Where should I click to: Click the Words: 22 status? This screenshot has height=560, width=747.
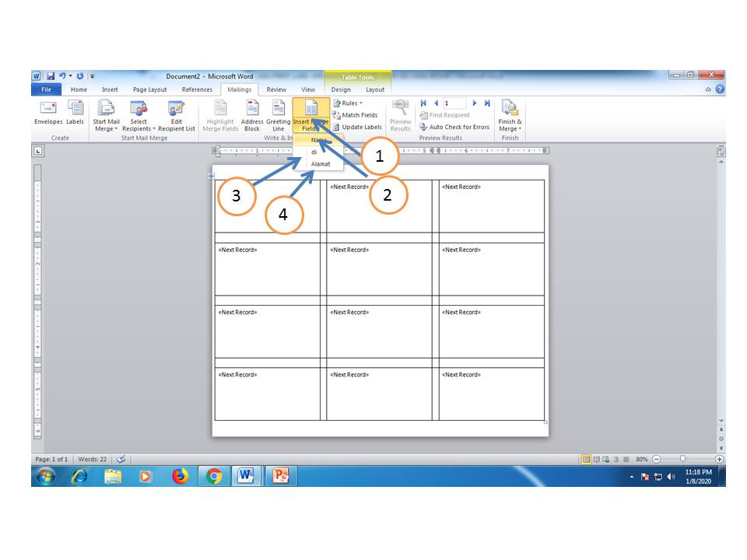click(x=92, y=459)
